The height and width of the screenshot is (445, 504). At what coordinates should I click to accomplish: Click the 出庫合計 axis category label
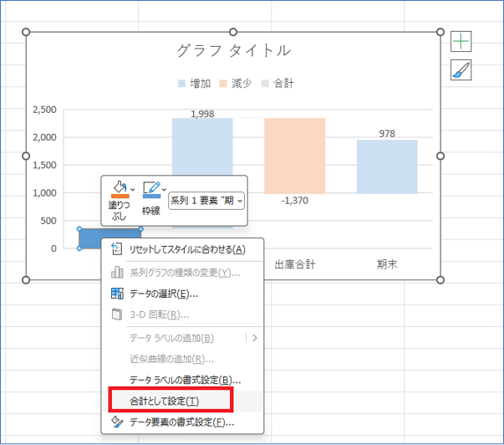click(x=295, y=264)
